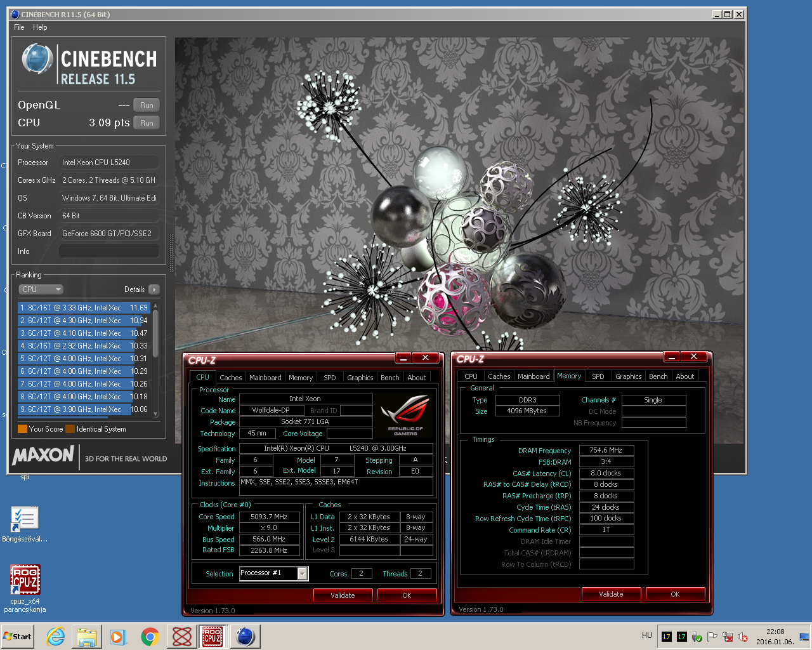Screen dimensions: 812x650
Task: Click Validate in left CPU-Z window
Action: 343,595
